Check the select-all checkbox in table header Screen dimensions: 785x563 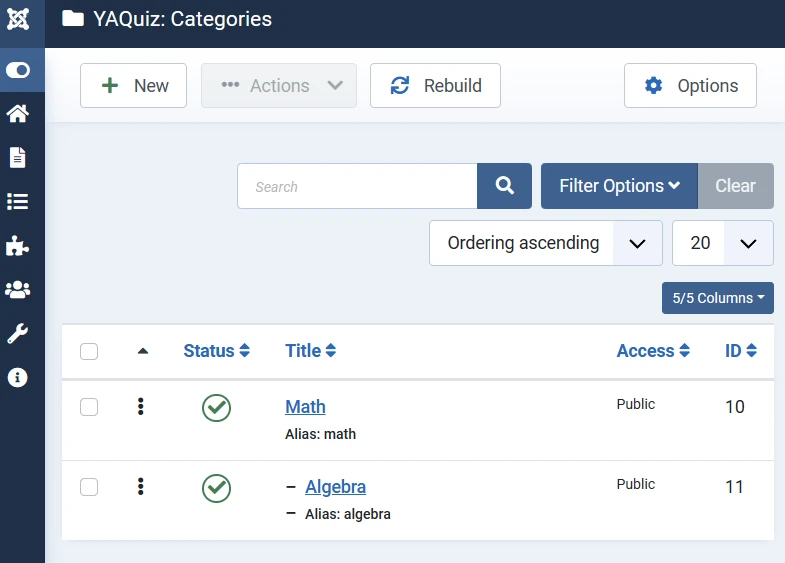(89, 351)
